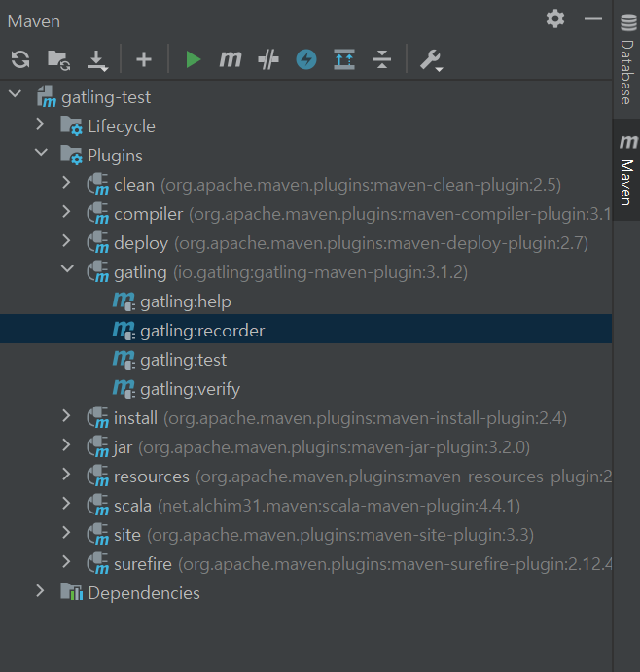Open Maven settings wrench dropdown
The image size is (640, 672).
(431, 60)
